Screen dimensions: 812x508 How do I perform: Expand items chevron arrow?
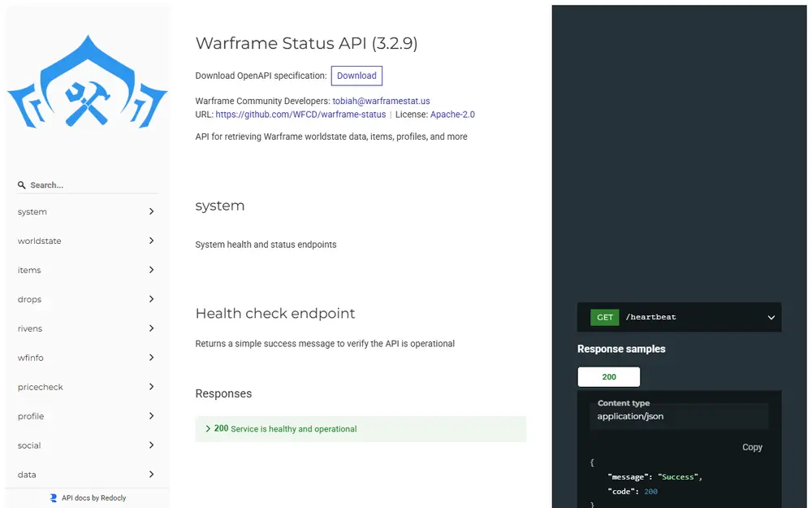[151, 270]
